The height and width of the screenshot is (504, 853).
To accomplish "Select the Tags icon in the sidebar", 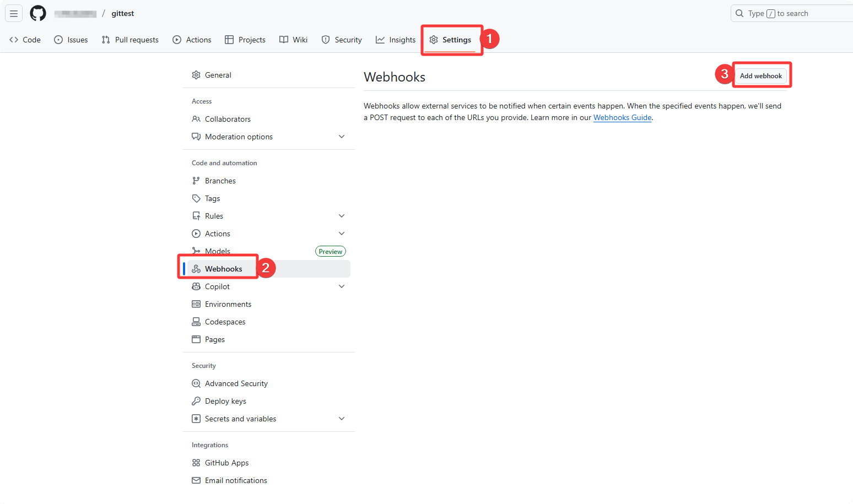I will click(x=196, y=198).
